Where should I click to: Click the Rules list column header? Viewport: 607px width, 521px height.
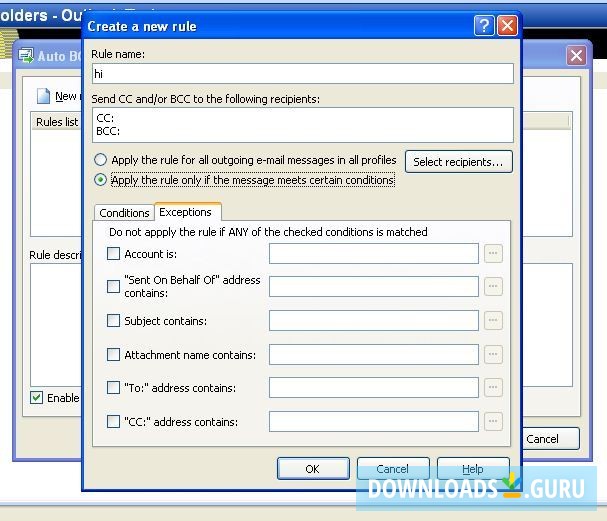point(57,122)
